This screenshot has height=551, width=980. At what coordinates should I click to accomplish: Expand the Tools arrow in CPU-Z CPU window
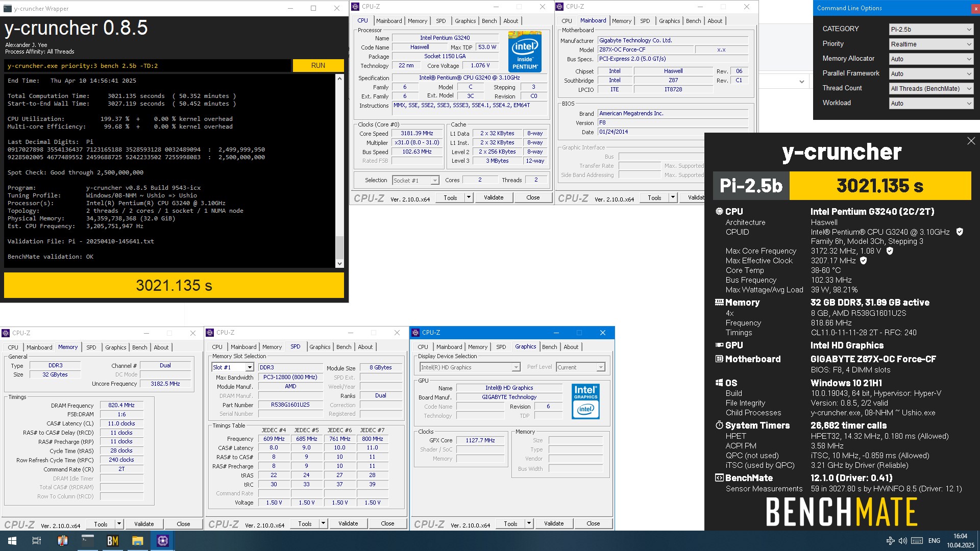tap(469, 197)
